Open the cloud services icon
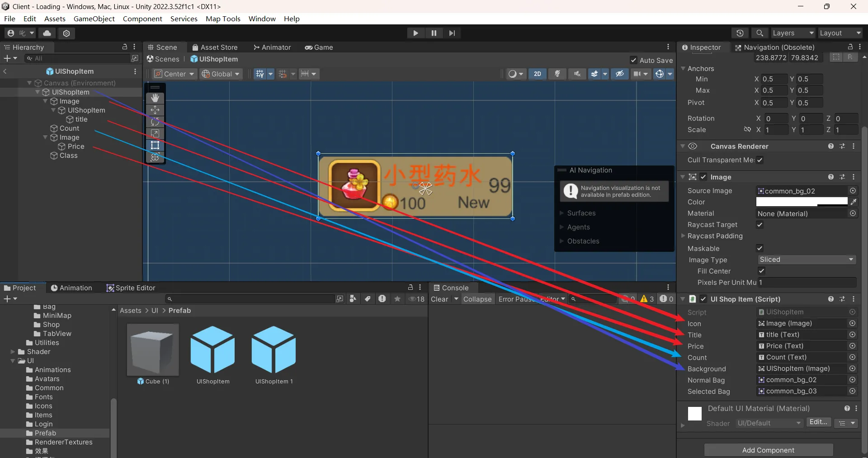868x458 pixels. click(x=47, y=33)
